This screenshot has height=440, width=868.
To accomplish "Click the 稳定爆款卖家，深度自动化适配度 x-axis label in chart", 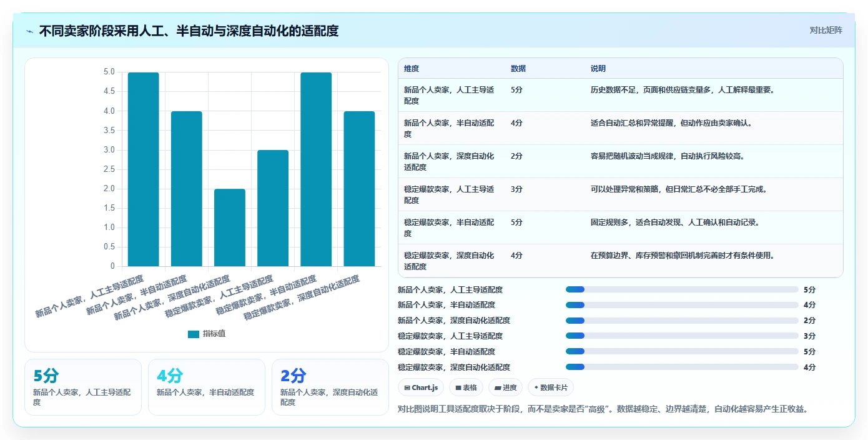I will pyautogui.click(x=302, y=298).
